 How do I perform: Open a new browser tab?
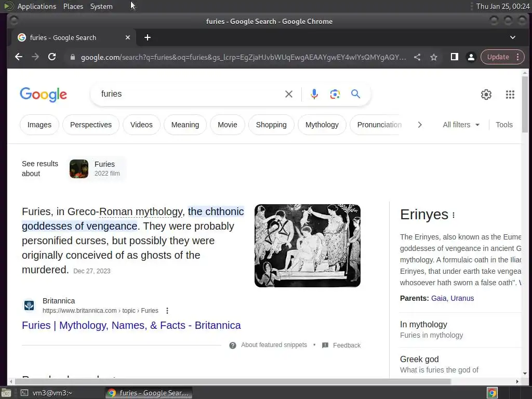coord(147,37)
